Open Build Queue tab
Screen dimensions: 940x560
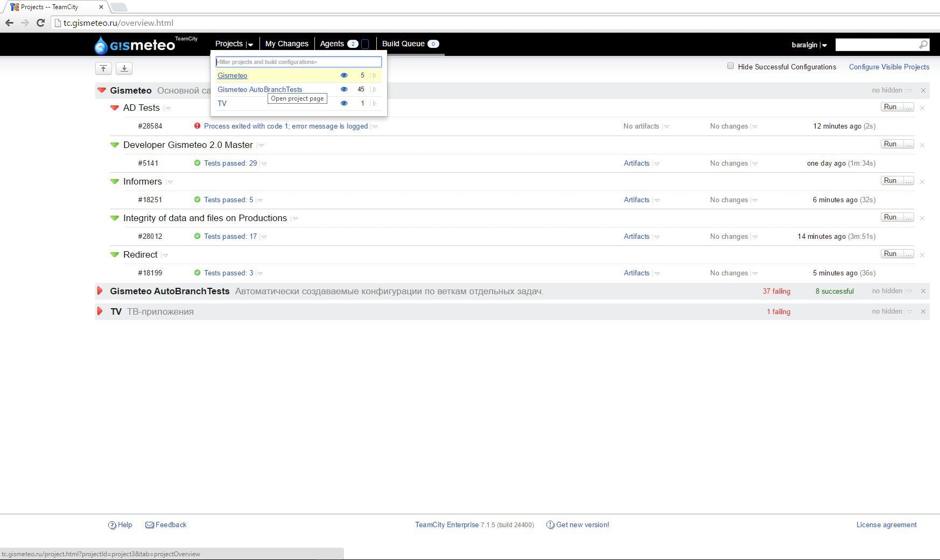[403, 44]
